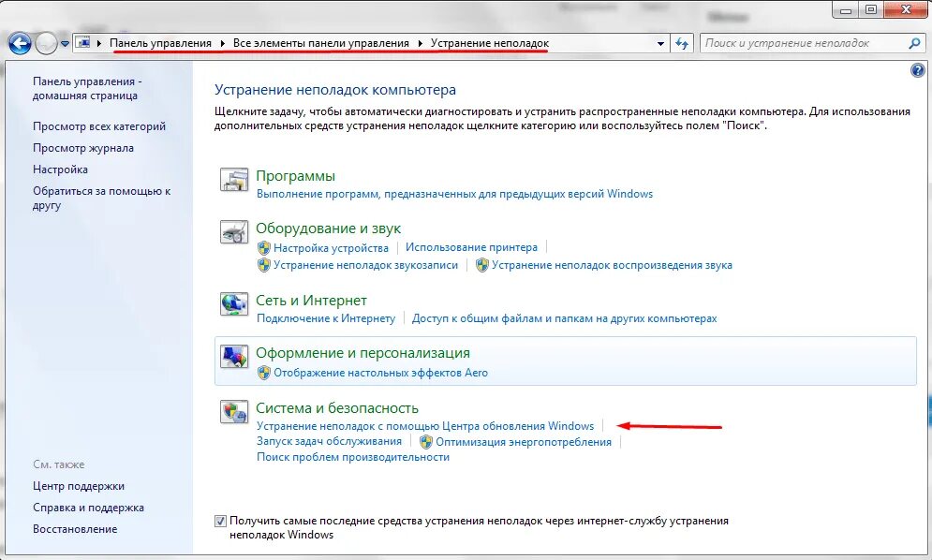Image resolution: width=932 pixels, height=560 pixels.
Task: Open Панель управления breadcrumb
Action: pos(160,43)
